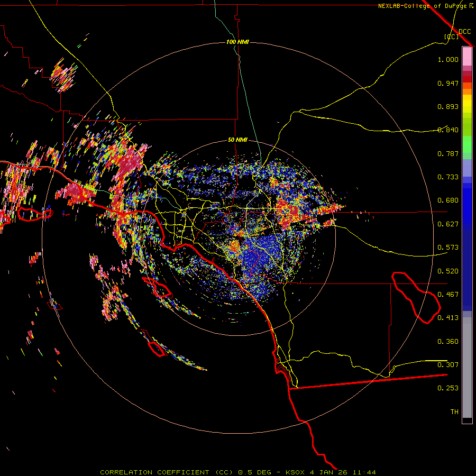Click the 50 NMI range ring label
Screen dimensions: 476x476
click(237, 140)
